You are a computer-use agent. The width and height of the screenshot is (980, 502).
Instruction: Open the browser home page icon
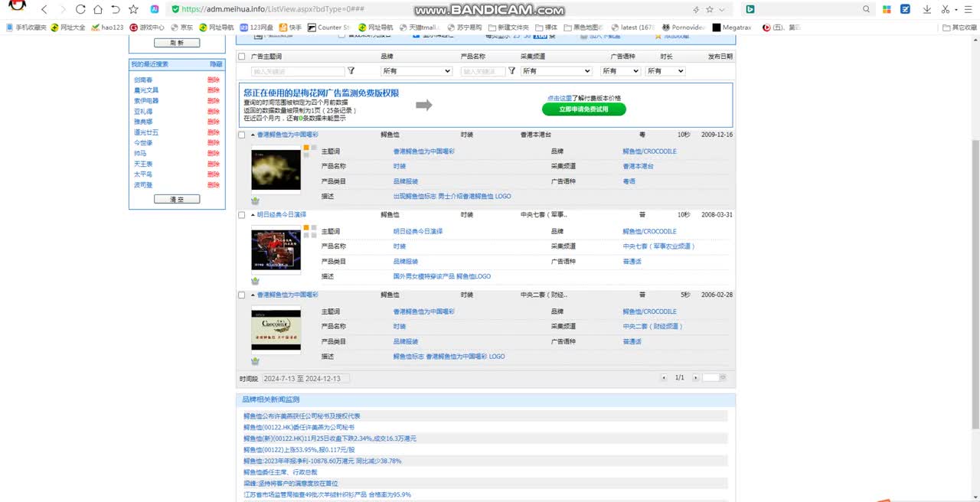pyautogui.click(x=98, y=9)
